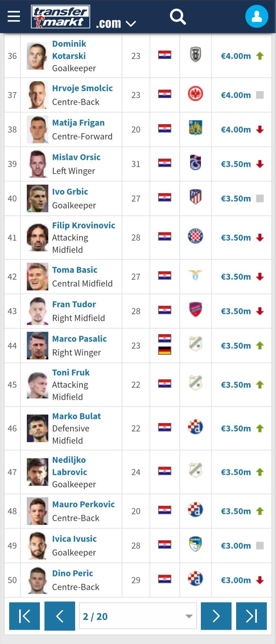Jump to the first page

click(25, 616)
